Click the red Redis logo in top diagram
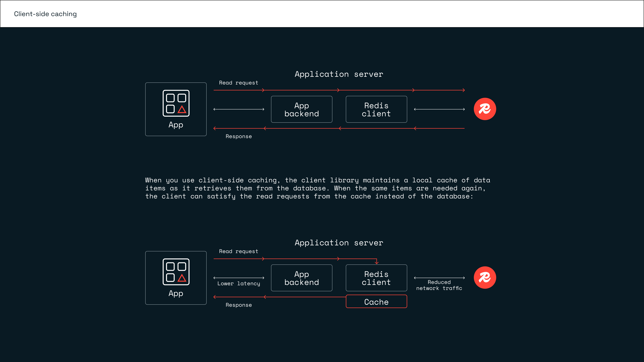 [485, 109]
